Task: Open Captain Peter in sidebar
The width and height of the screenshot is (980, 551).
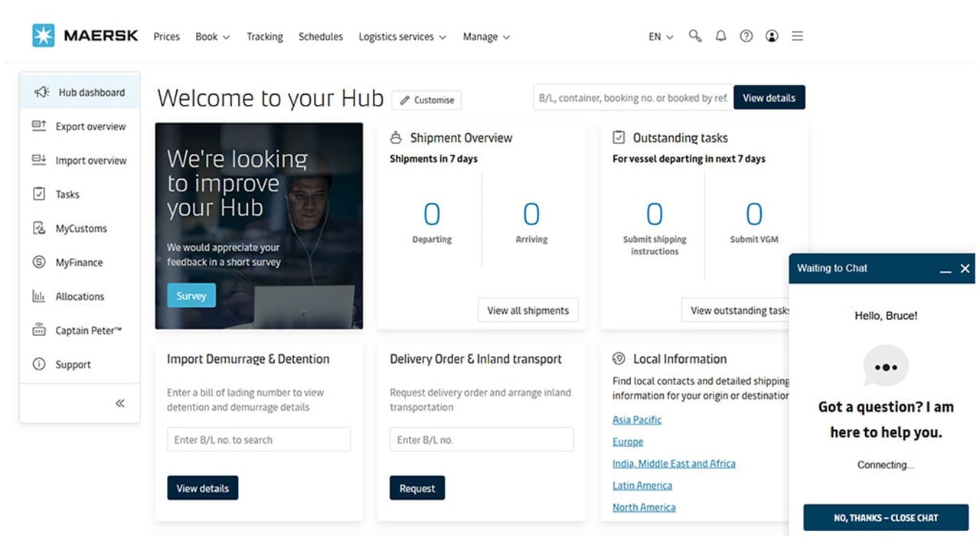Action: [88, 331]
